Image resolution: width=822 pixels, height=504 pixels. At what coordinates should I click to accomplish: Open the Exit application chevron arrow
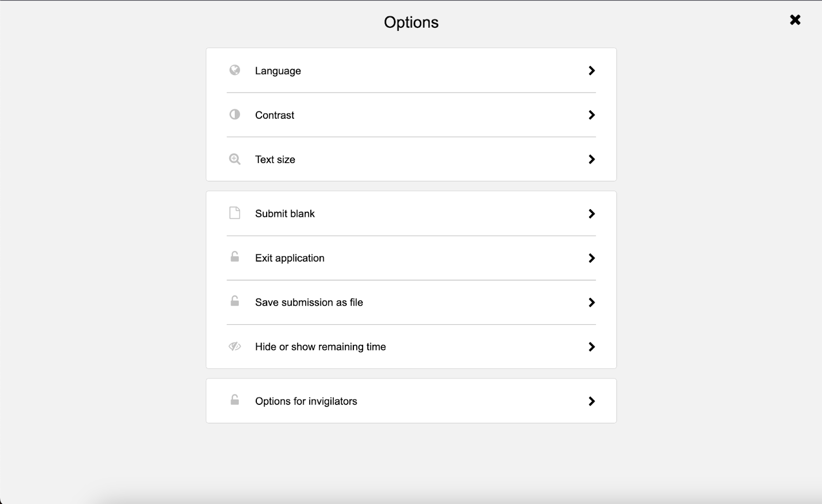[592, 258]
